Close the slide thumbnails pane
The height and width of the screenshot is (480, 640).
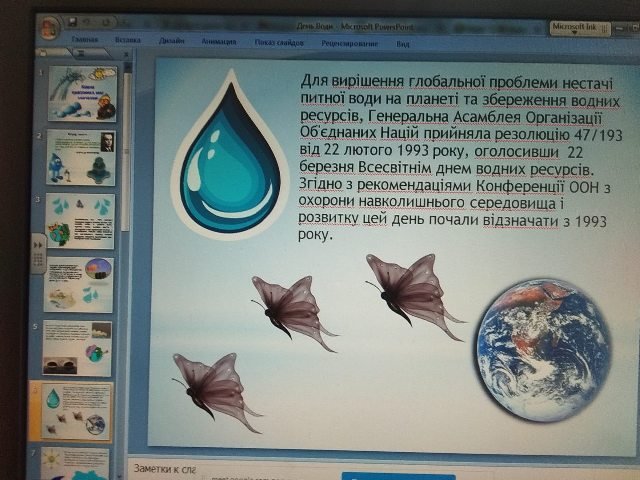[x=127, y=54]
